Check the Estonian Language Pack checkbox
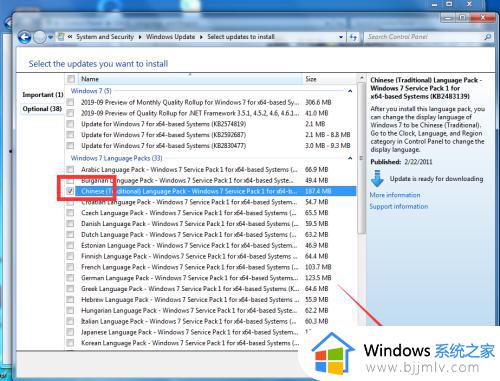The height and width of the screenshot is (381, 500). pyautogui.click(x=70, y=245)
